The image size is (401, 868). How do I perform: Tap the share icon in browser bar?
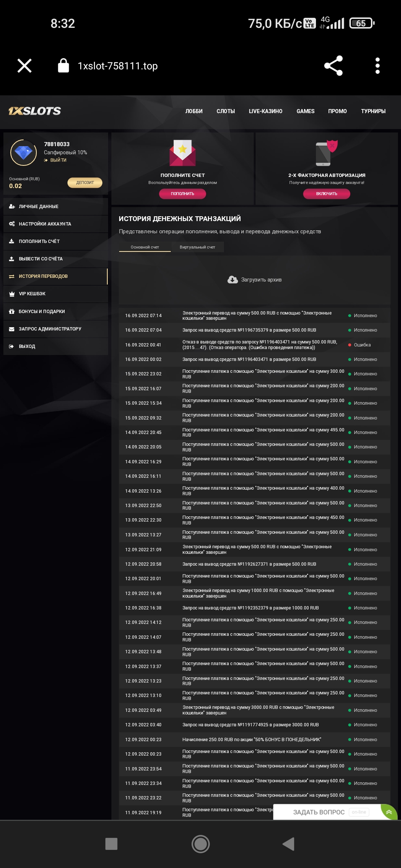pos(333,66)
